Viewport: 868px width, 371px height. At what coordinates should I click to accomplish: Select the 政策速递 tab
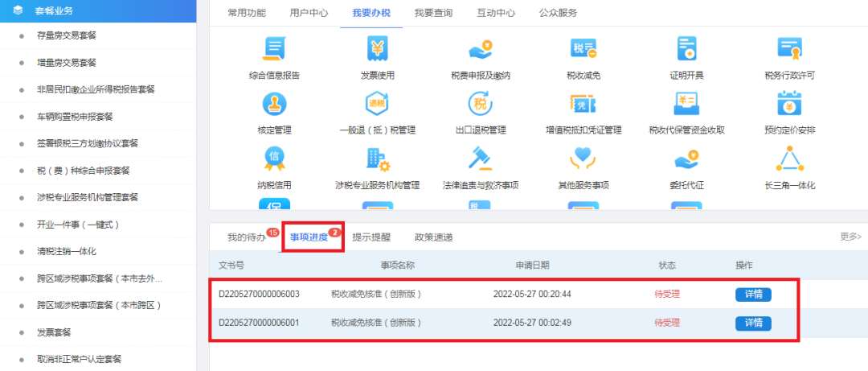click(x=433, y=237)
